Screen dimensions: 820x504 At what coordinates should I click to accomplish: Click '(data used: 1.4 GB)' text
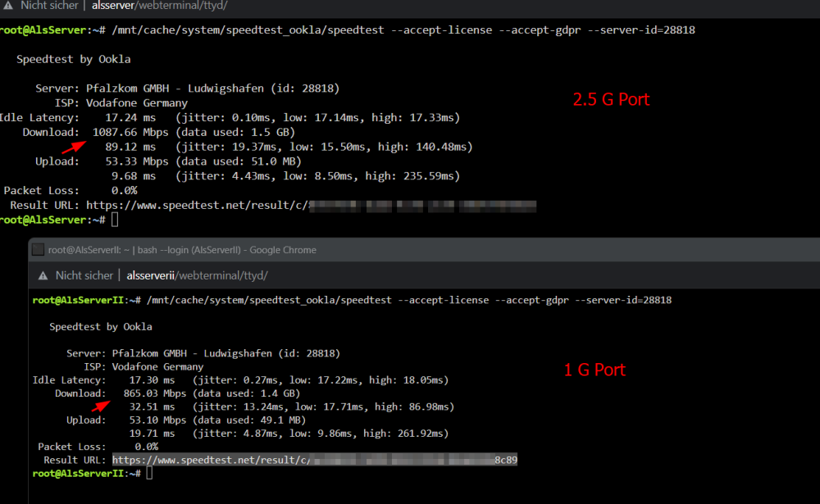246,393
